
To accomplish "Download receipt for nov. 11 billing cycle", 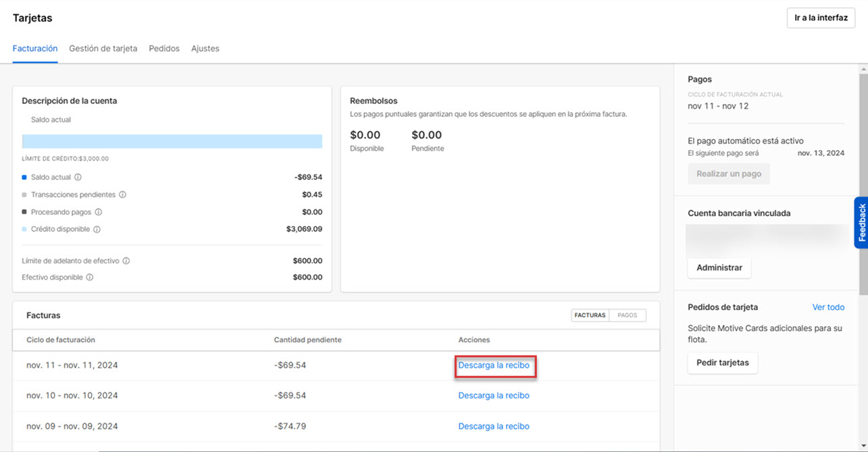I will click(494, 366).
